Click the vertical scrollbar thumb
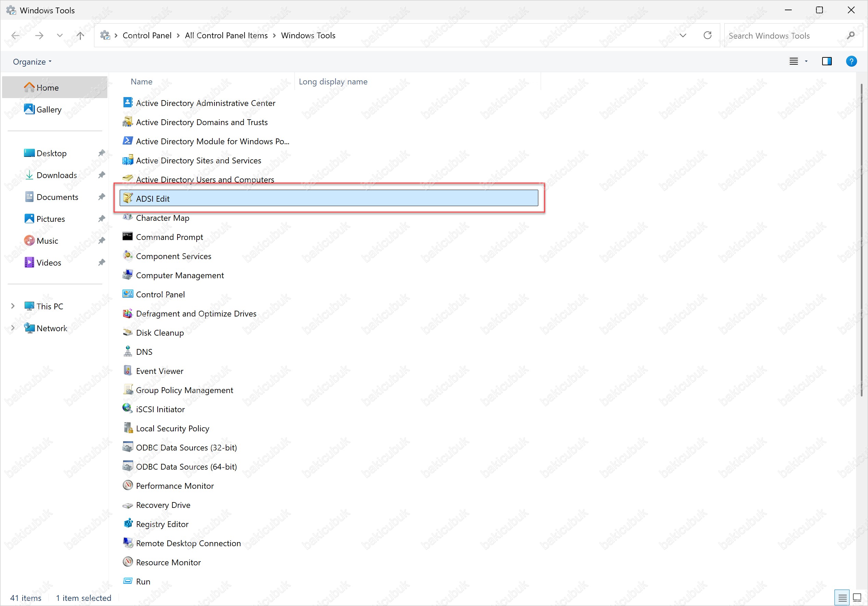Image resolution: width=868 pixels, height=606 pixels. pyautogui.click(x=862, y=240)
